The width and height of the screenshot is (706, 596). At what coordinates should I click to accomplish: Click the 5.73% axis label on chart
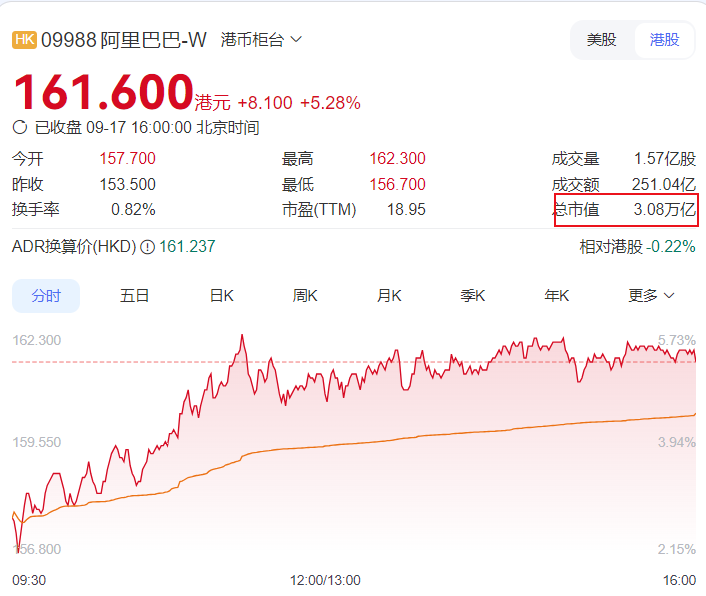[677, 340]
